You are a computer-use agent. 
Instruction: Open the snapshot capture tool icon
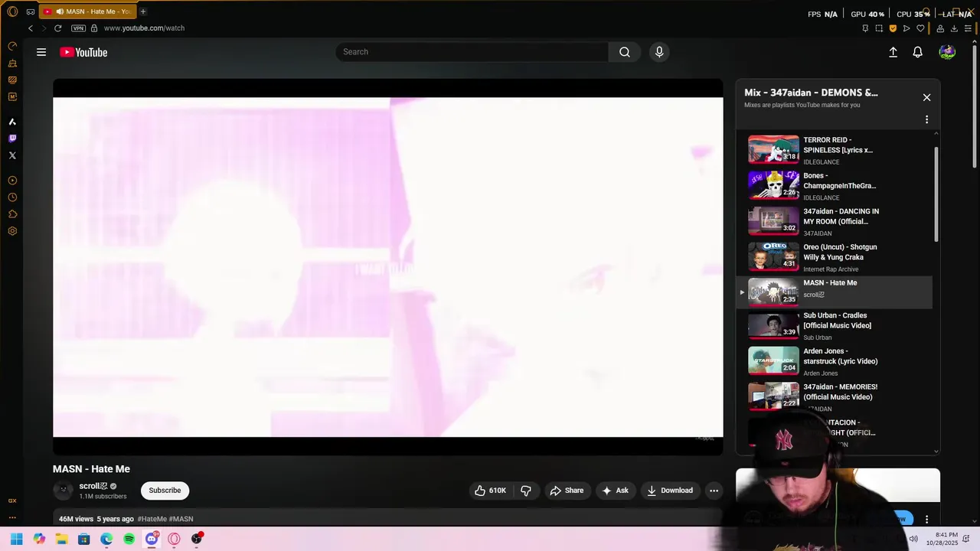879,28
